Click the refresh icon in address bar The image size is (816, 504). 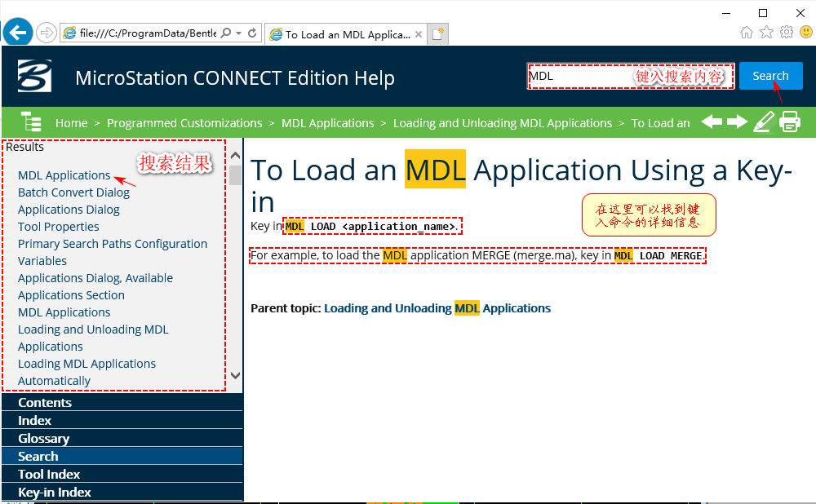(252, 33)
